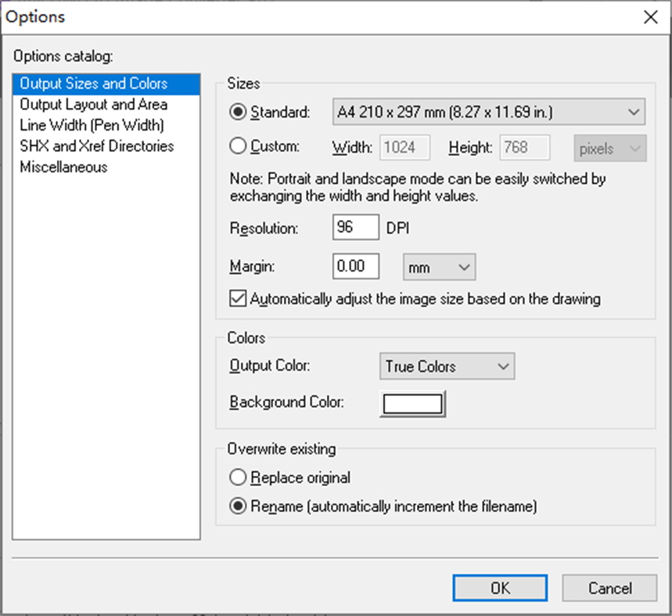
Task: Open the margin units dropdown showing mm
Action: tap(439, 267)
